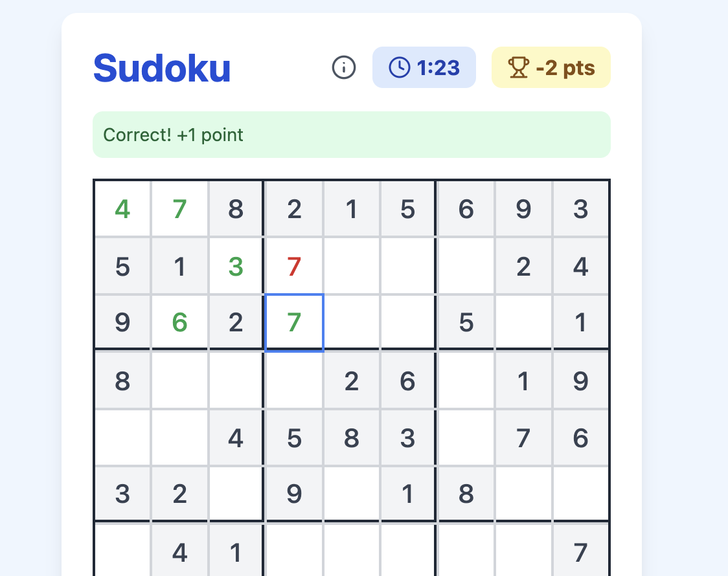This screenshot has height=576, width=728.
Task: Select empty cell between 3 and 7 in fifth row
Action: click(x=466, y=438)
